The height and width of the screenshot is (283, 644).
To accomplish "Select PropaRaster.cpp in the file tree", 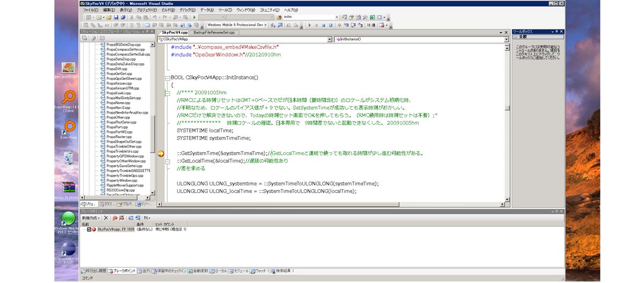I will coord(119,137).
